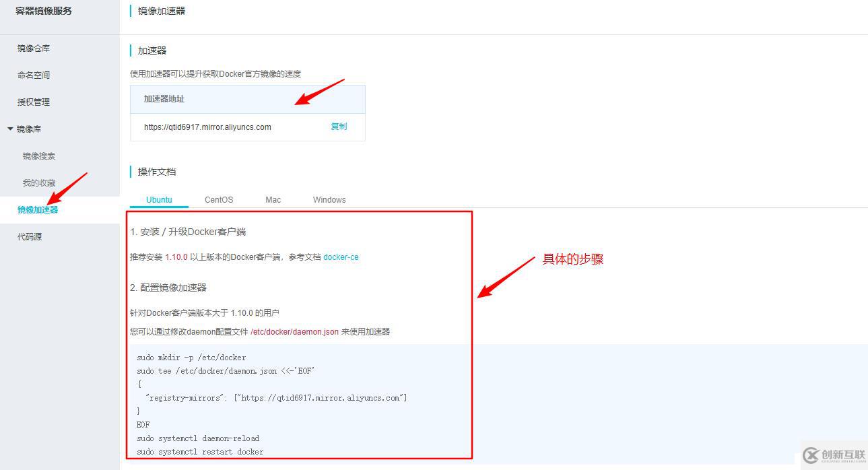Open 授权管理 in the sidebar

[x=34, y=102]
